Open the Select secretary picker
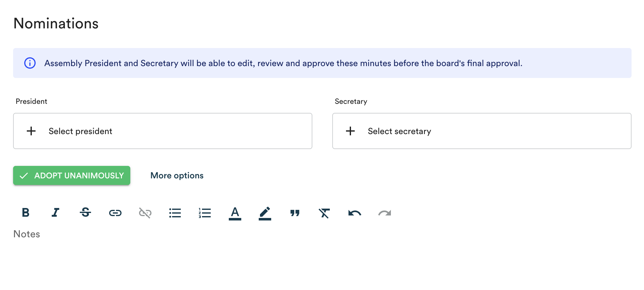The height and width of the screenshot is (290, 644). 482,131
